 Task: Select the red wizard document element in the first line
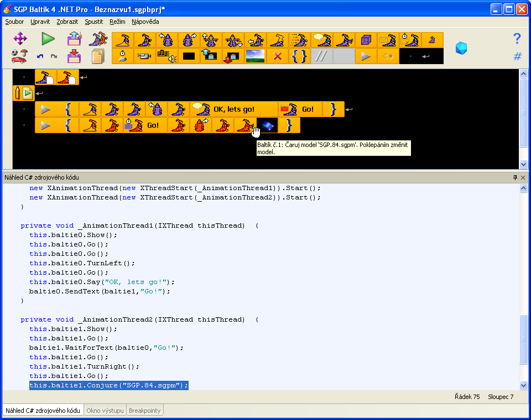[67, 77]
